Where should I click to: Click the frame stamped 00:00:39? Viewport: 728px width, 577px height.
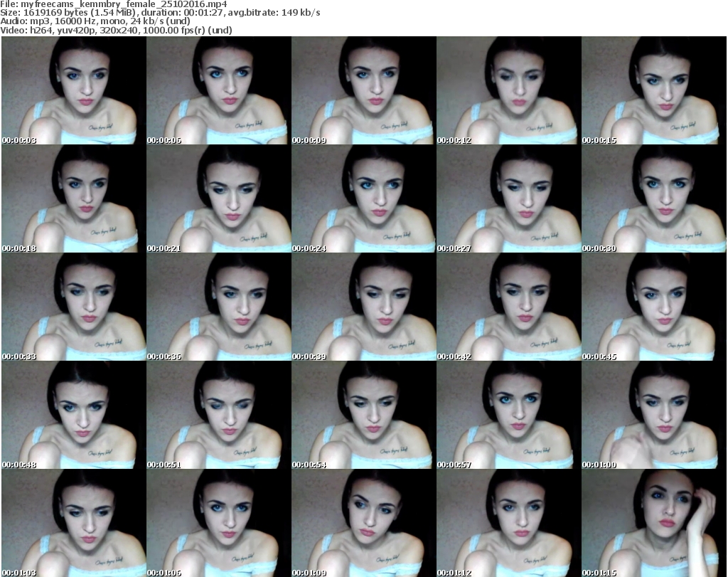coord(363,307)
